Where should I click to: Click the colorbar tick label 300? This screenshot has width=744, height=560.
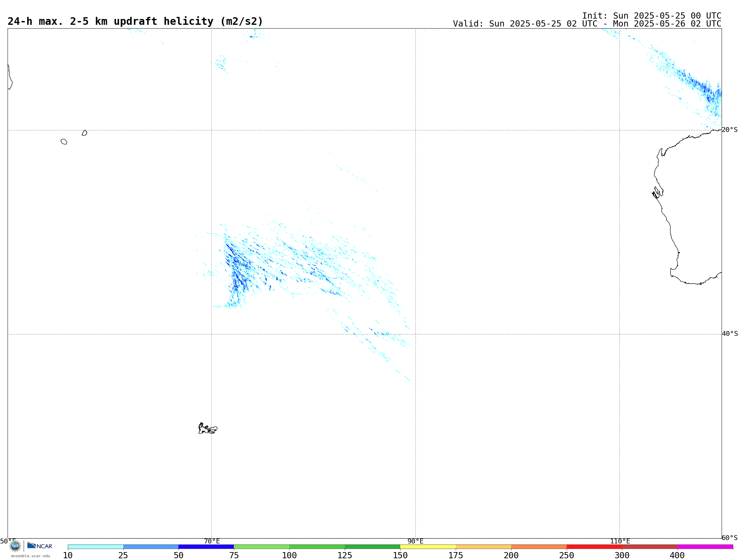(622, 555)
